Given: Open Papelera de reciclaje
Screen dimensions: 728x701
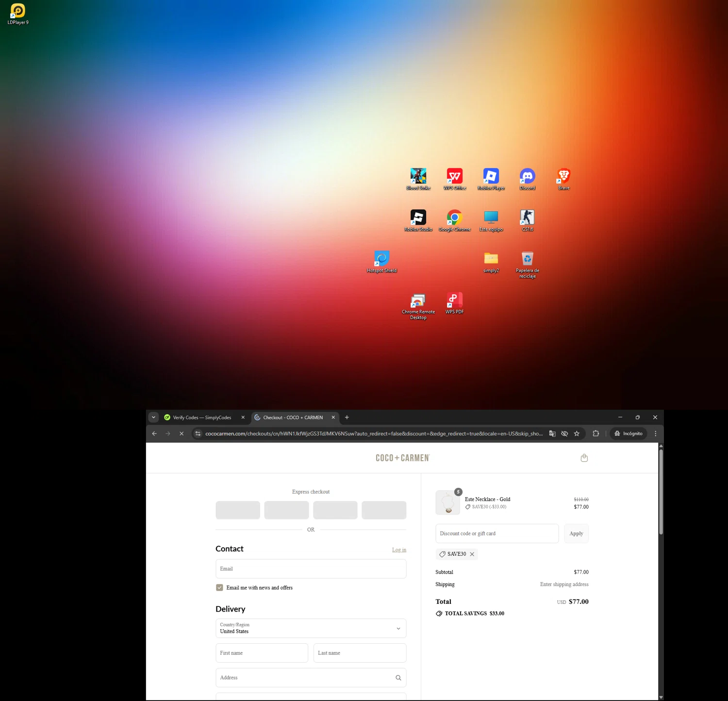Looking at the screenshot, I should pos(528,265).
